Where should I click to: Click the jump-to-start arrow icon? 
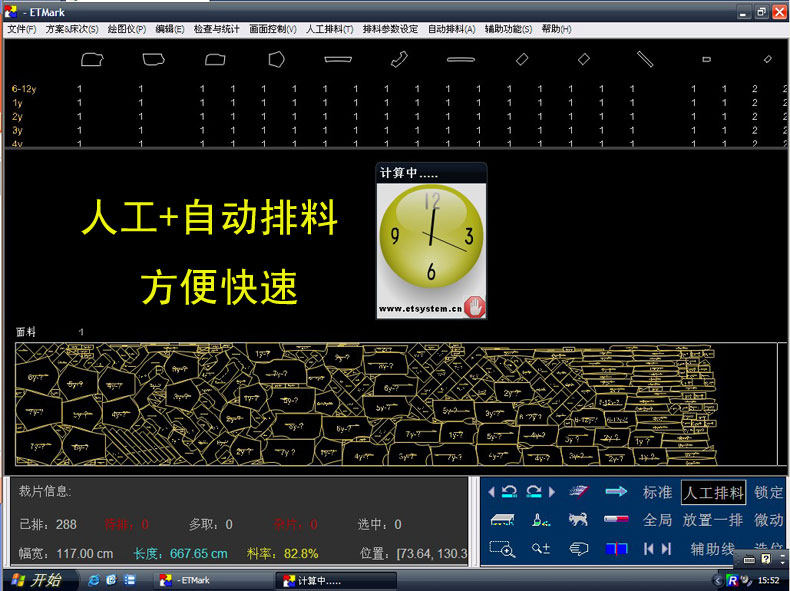[648, 548]
